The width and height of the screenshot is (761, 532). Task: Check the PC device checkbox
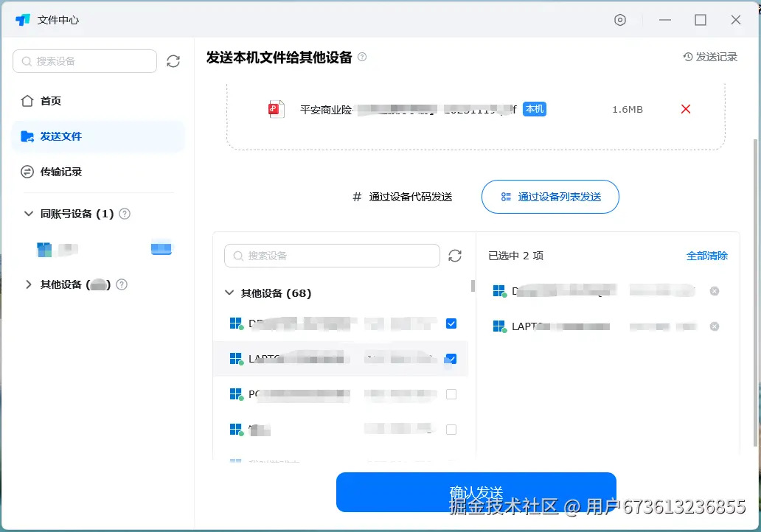pos(451,394)
